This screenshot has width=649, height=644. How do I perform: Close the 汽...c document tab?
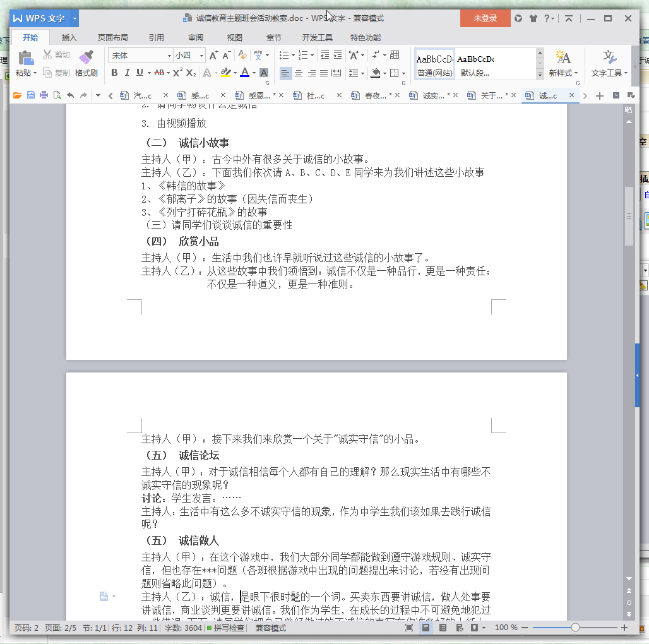click(165, 95)
